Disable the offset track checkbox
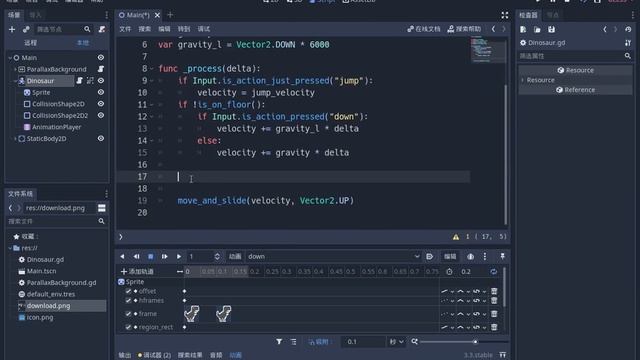640x360 pixels. tap(128, 291)
